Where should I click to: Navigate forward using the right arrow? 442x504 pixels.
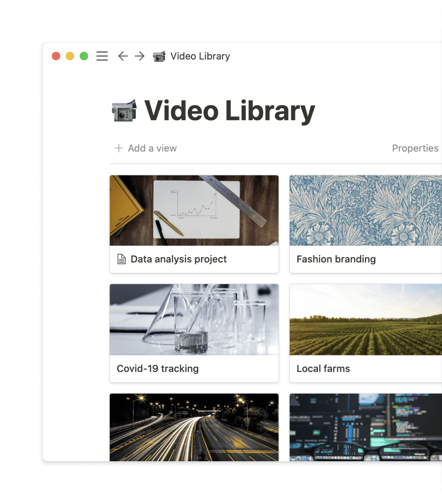(139, 56)
